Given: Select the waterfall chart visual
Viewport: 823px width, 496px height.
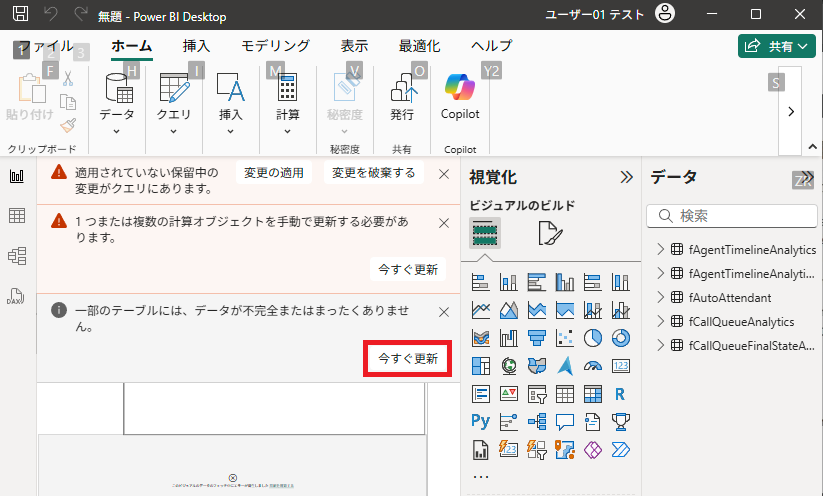Looking at the screenshot, I should [509, 338].
